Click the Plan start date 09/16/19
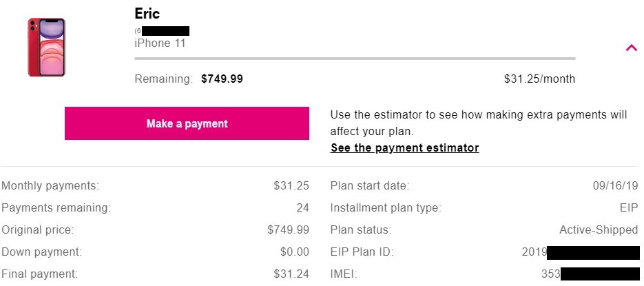 click(616, 186)
